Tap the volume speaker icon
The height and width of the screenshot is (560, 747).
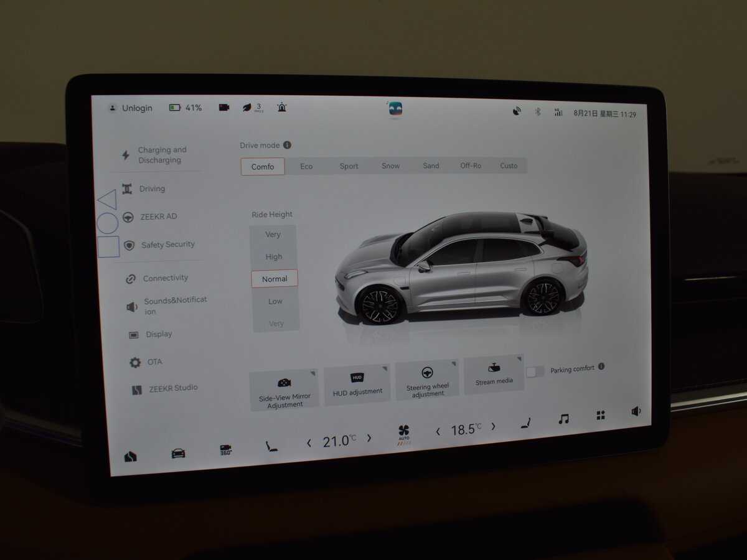[636, 411]
